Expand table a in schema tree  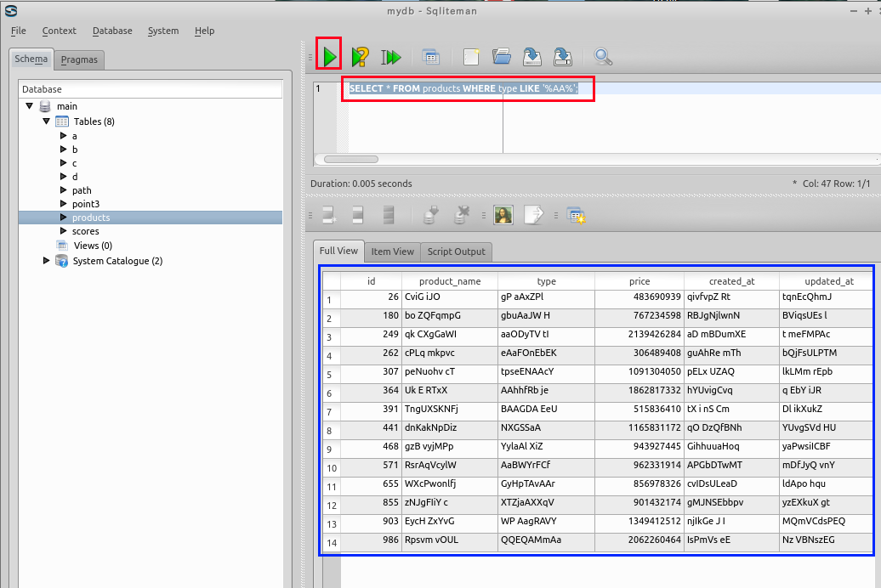click(64, 135)
